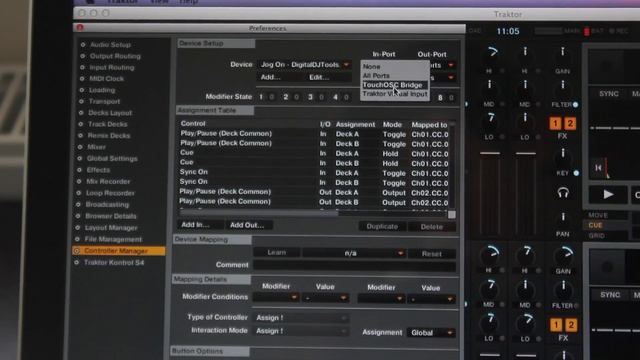Open the Decks Layout preferences page
Viewport: 640px width, 360px height.
(110, 113)
